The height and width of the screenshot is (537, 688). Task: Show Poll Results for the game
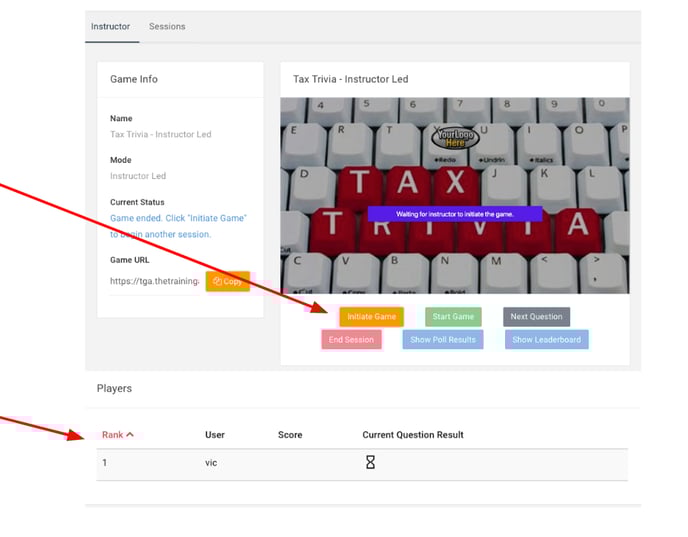pos(443,340)
